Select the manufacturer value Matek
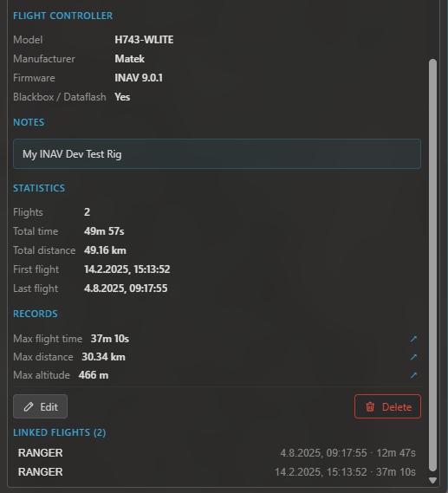 point(129,59)
